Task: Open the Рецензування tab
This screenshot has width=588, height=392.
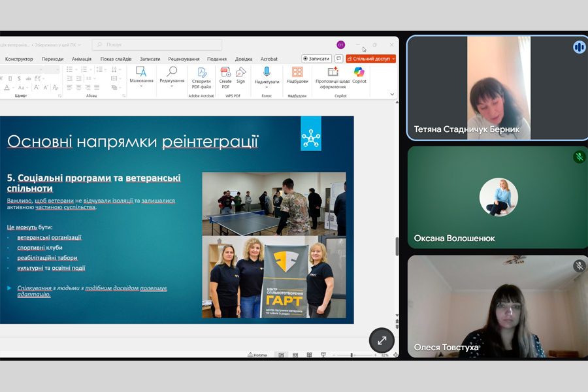Action: click(184, 59)
